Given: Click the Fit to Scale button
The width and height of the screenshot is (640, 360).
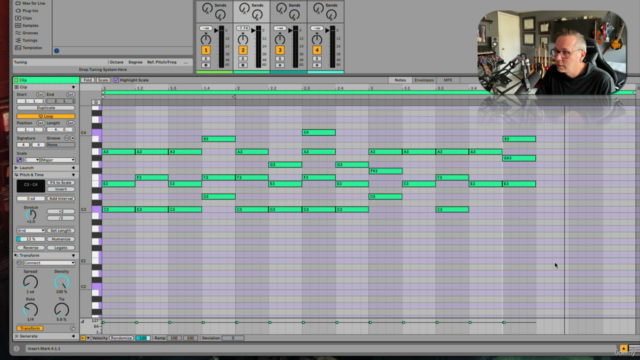Looking at the screenshot, I should pos(61,182).
